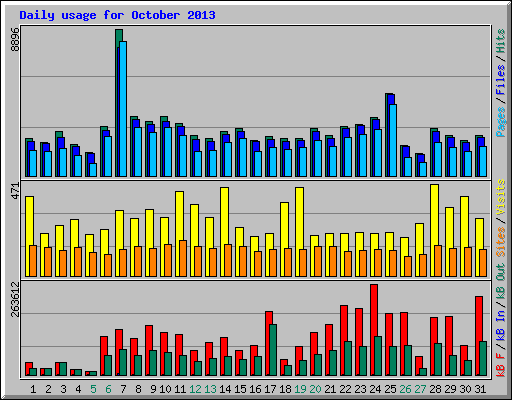The width and height of the screenshot is (512, 400).
Task: Click day 28 on the x-axis
Action: click(435, 389)
